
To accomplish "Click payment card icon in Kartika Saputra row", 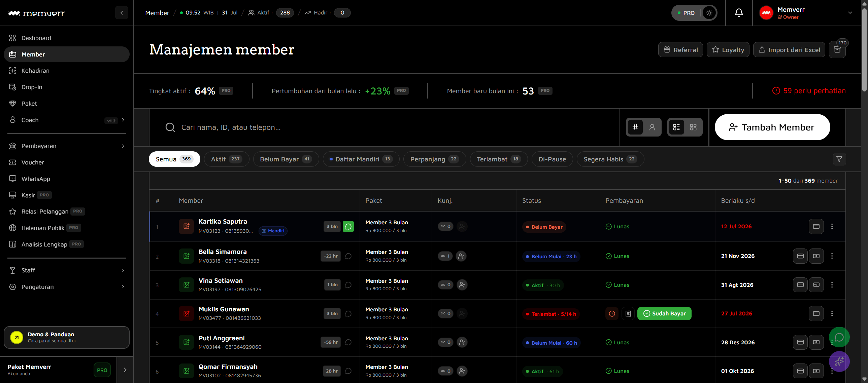I will [x=816, y=227].
